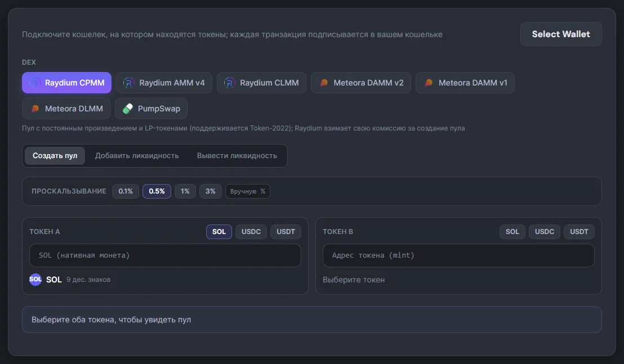The height and width of the screenshot is (364, 624).
Task: Open the Создать пул tab
Action: (55, 156)
